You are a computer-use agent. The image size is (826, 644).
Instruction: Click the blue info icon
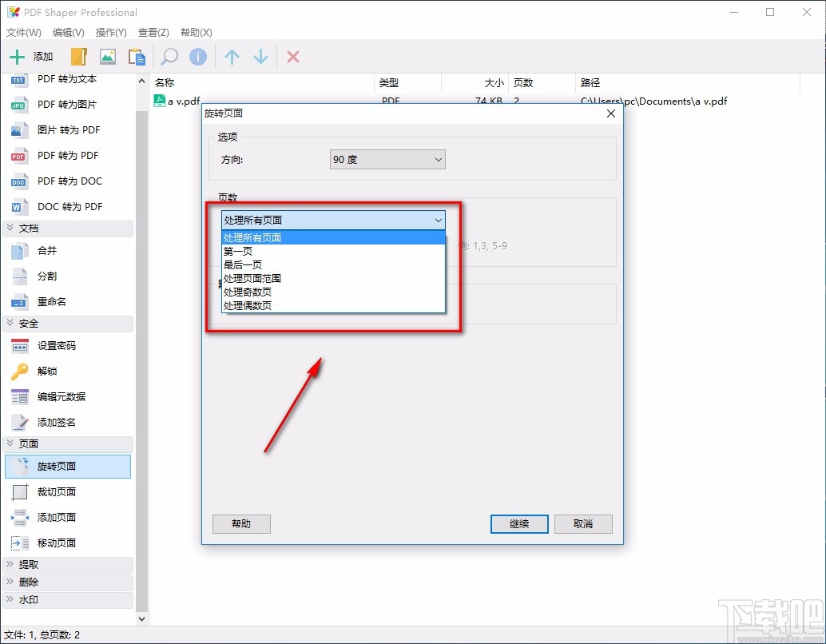coord(198,57)
